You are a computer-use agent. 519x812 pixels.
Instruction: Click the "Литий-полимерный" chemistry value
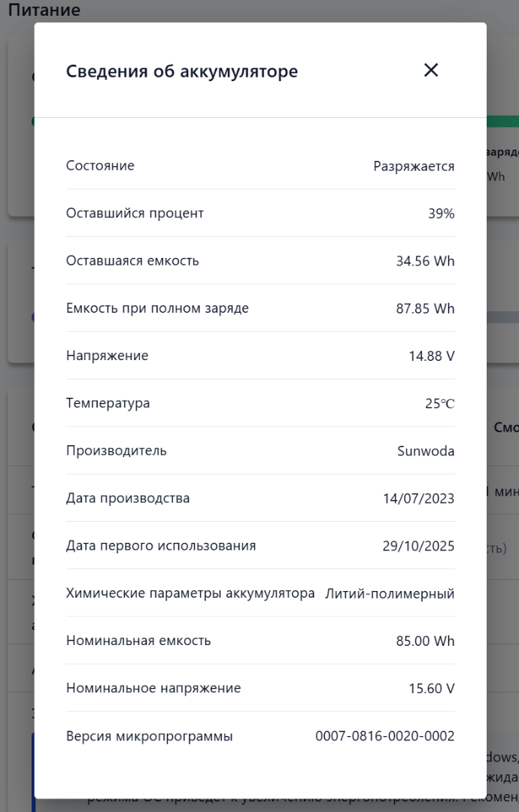click(x=390, y=594)
